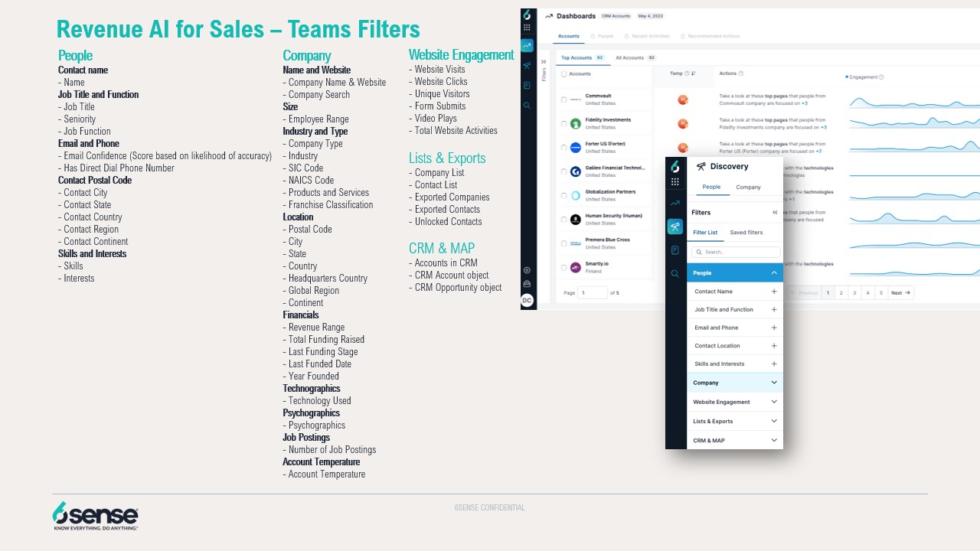The height and width of the screenshot is (551, 980).
Task: Click the help icon beside Engagement legend
Action: 881,77
